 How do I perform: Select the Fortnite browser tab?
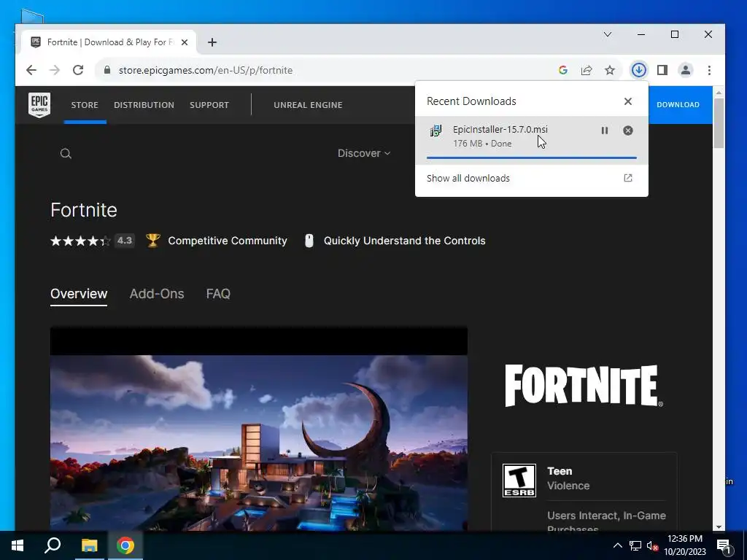click(x=108, y=42)
